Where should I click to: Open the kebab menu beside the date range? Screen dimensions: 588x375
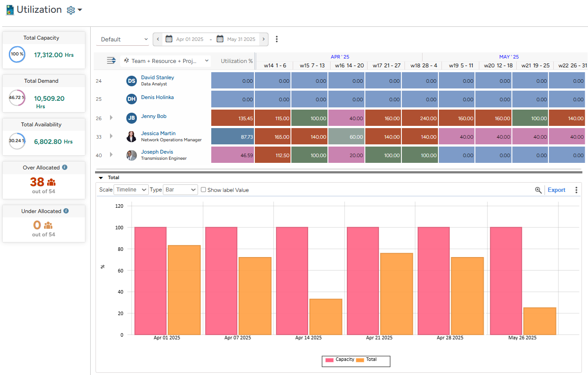click(x=276, y=39)
